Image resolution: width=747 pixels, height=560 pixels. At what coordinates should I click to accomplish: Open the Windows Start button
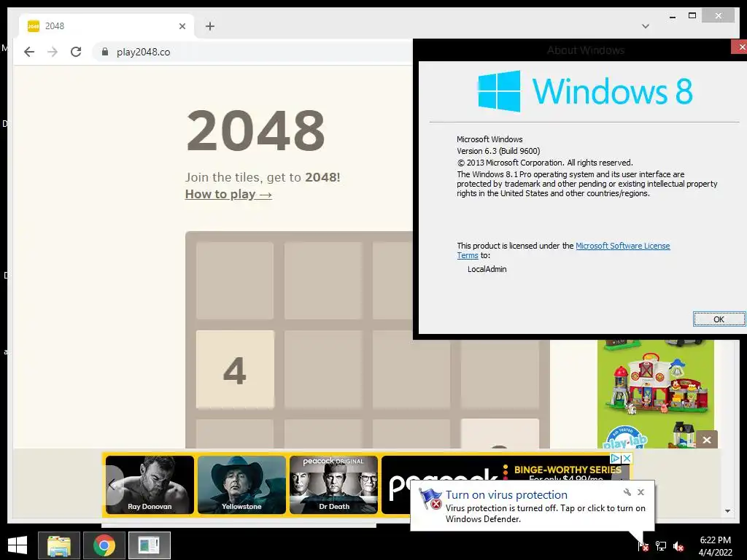coord(18,545)
